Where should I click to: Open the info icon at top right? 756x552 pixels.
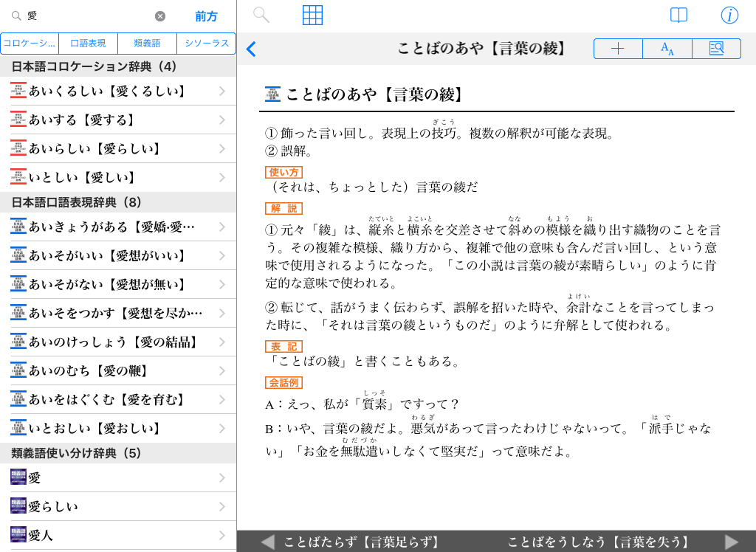(729, 15)
